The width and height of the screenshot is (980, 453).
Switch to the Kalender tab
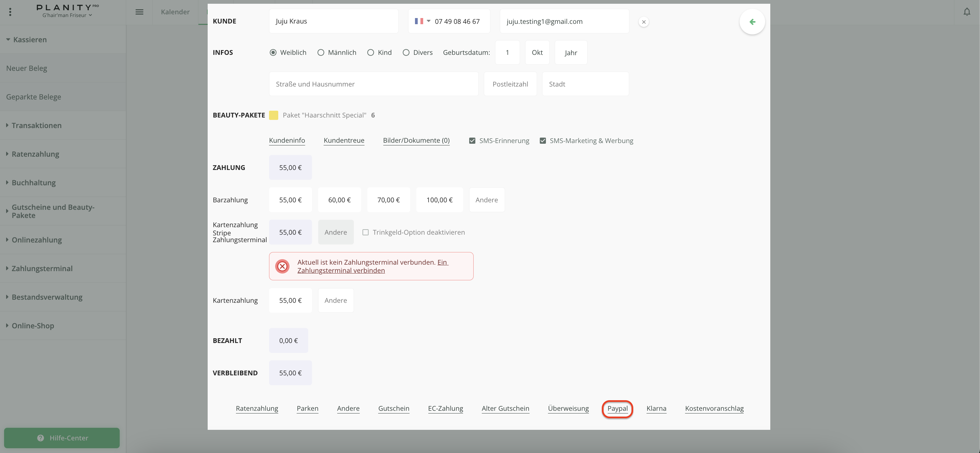coord(175,12)
